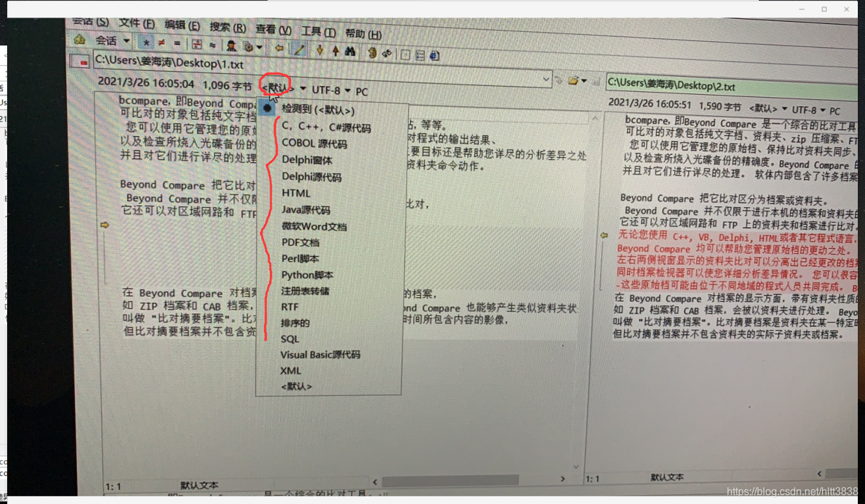This screenshot has width=865, height=504.
Task: Open the 帮助 (H) menu
Action: [x=363, y=34]
